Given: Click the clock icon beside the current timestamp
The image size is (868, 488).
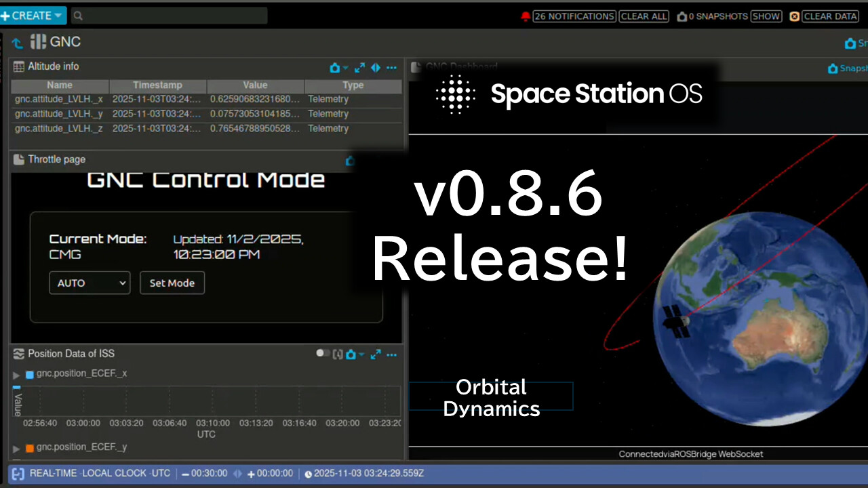Looking at the screenshot, I should (x=309, y=474).
